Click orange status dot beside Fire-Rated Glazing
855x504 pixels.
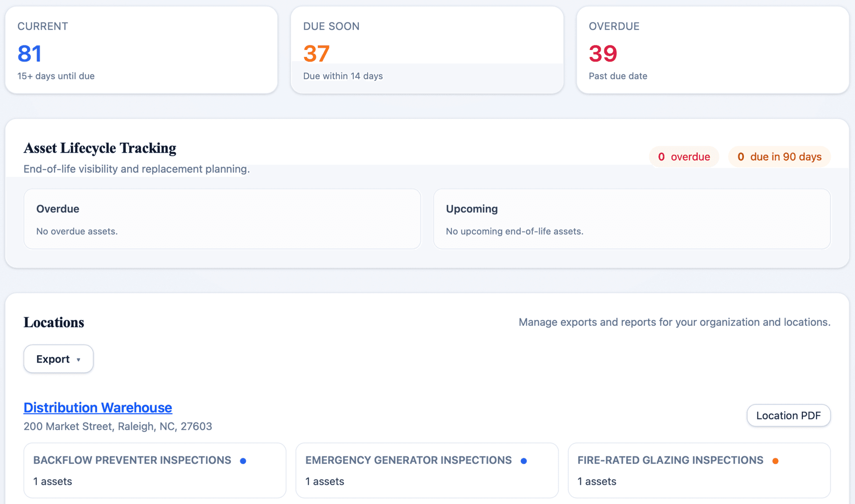[775, 461]
